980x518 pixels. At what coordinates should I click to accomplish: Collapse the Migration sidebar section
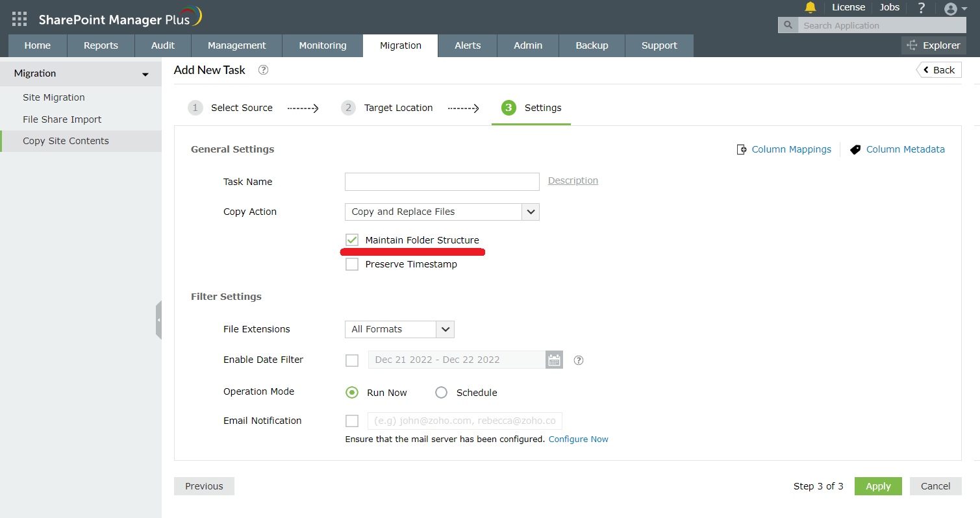coord(145,74)
